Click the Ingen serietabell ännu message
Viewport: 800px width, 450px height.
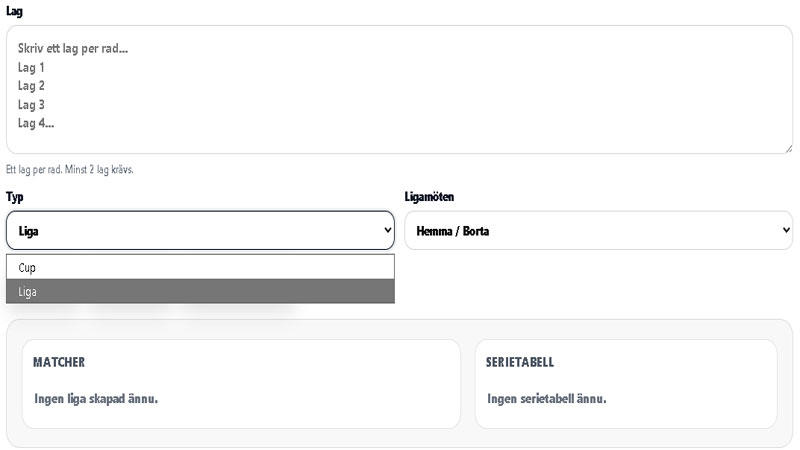click(x=546, y=398)
